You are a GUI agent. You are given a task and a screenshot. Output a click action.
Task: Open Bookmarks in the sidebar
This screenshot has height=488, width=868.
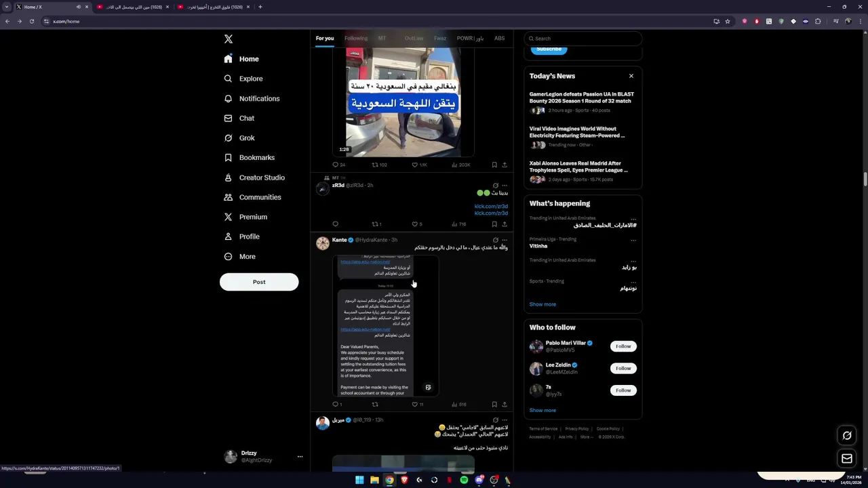[250, 157]
